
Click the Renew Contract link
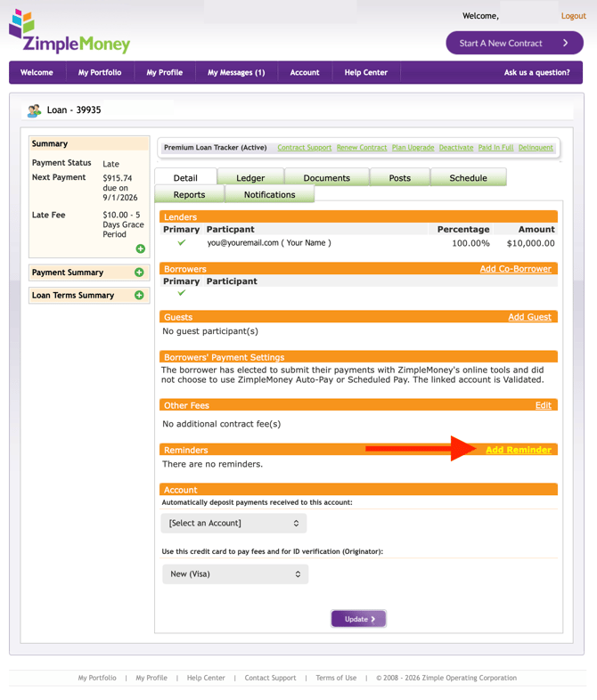[x=362, y=147]
